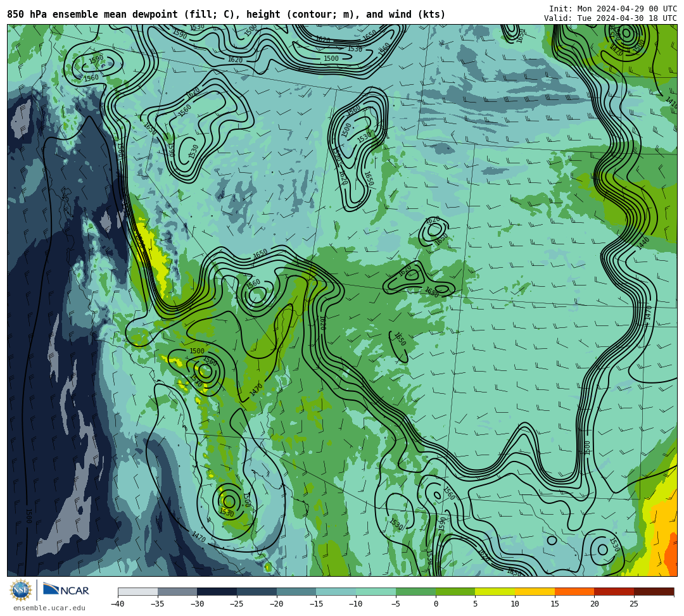This screenshot has width=684, height=616.
Task: Click the positive 15 colorbar tick label
Action: pos(555,604)
